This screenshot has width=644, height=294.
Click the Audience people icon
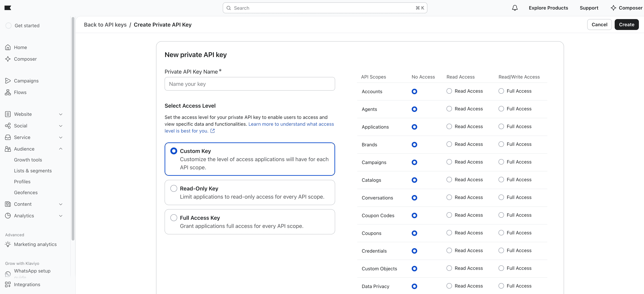(x=8, y=149)
